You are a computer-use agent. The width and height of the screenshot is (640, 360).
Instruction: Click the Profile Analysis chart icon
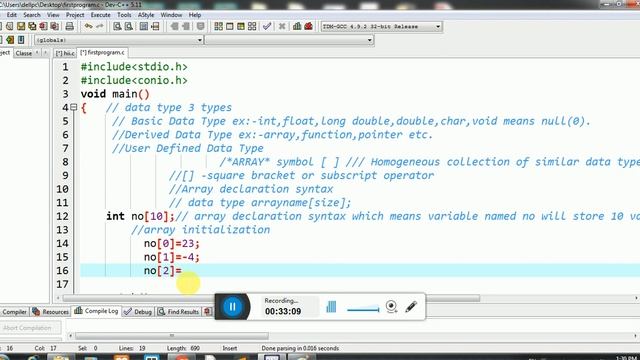tap(297, 27)
